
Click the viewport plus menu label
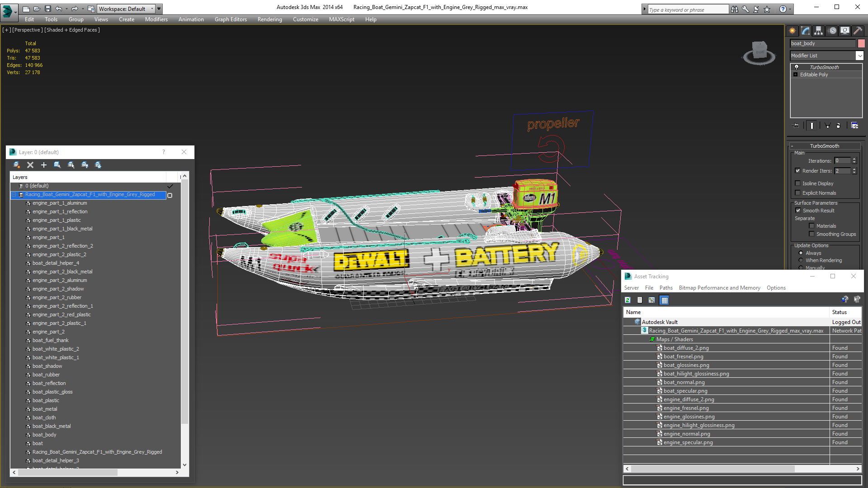click(6, 30)
